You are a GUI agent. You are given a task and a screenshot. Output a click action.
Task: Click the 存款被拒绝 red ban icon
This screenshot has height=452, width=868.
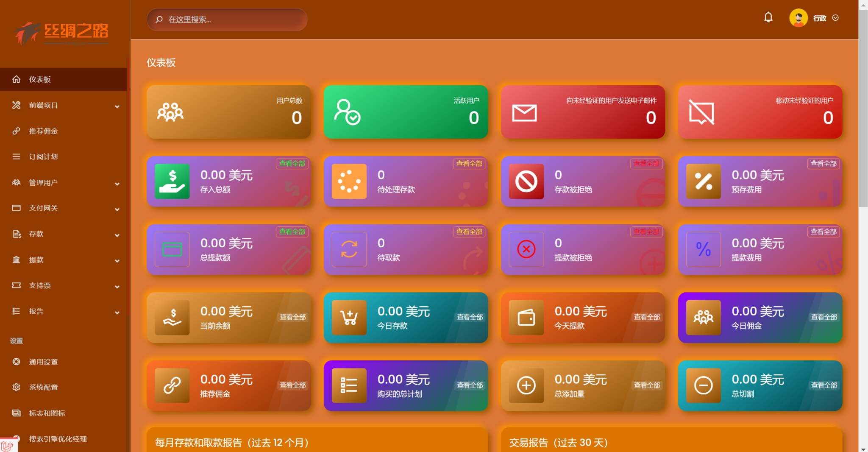(526, 181)
